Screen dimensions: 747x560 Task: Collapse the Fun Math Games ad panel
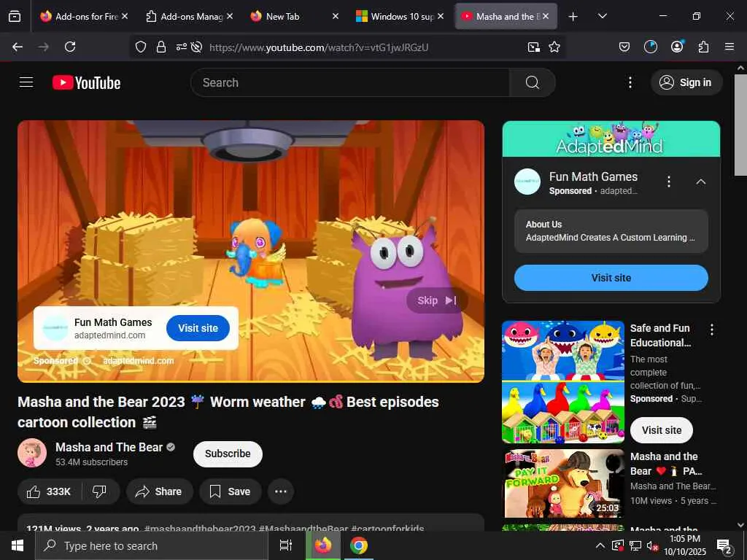[x=701, y=182]
